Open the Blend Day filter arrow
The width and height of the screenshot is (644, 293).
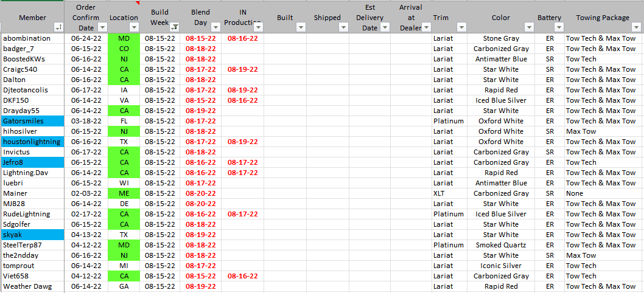[216, 27]
